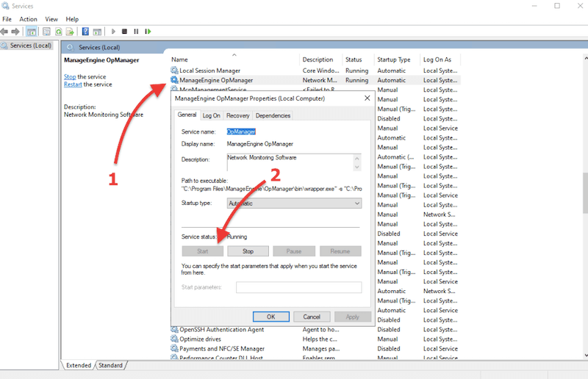Screen dimensions: 588x379
Task: Click the services list vertical scrollbar thumb
Action: click(585, 193)
